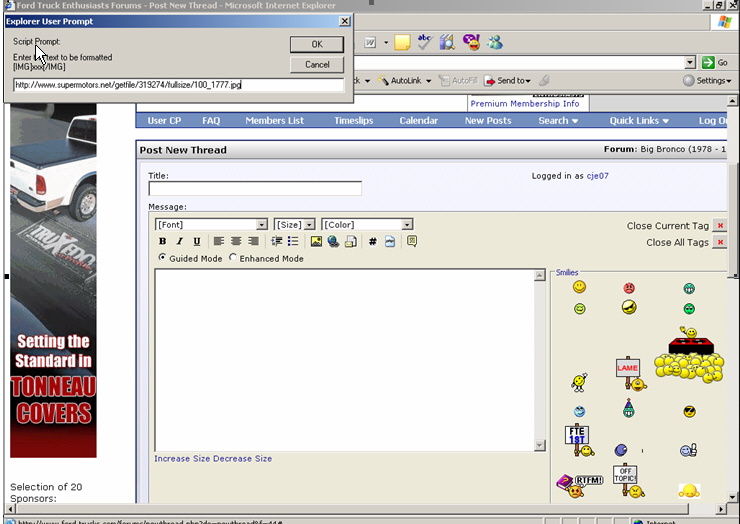Open Windows Messenger from the toolbar
This screenshot has width=740, height=524.
(x=495, y=42)
